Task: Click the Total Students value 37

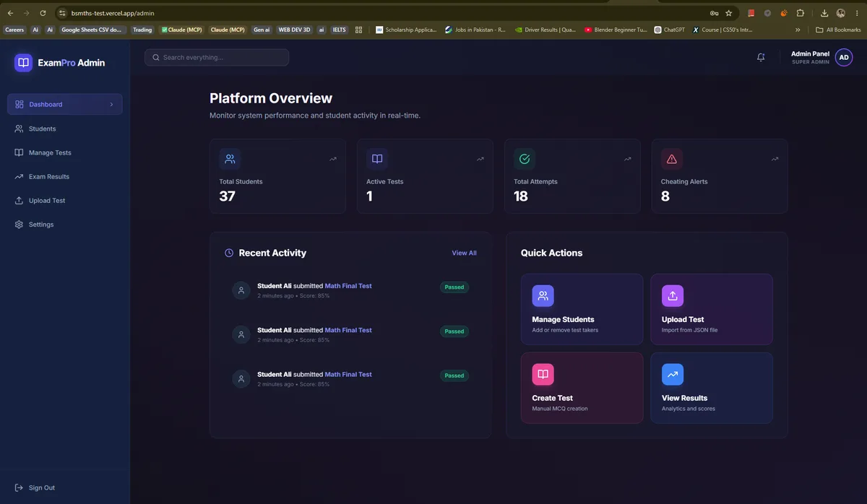Action: 227,196
